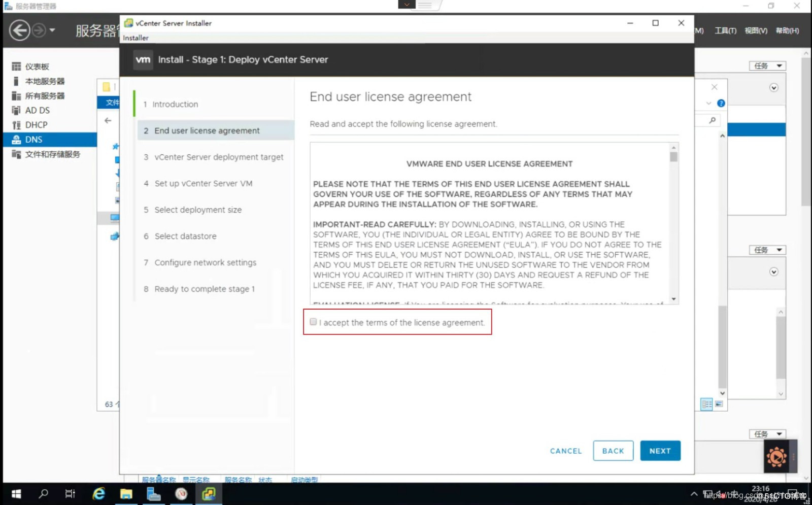Open the bottom 任务 dropdown

click(x=767, y=434)
